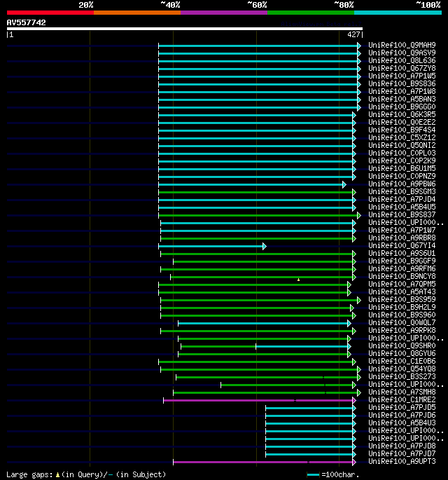
Task: Click subject name UniRef100_C1E0B6
Action: pos(402,361)
